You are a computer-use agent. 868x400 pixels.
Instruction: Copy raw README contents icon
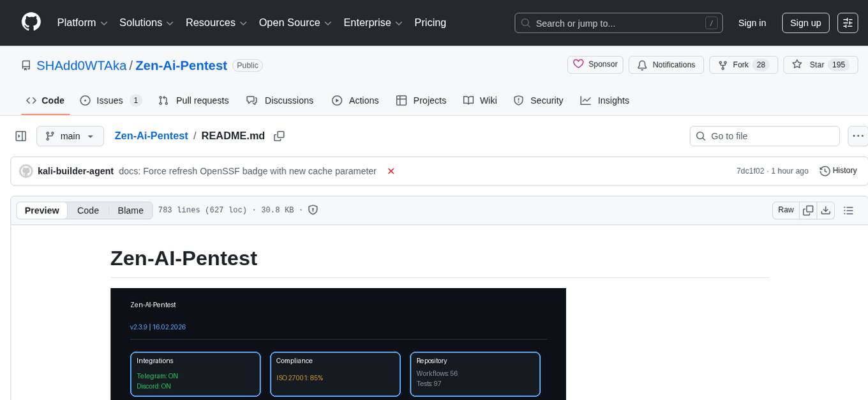[x=808, y=210]
